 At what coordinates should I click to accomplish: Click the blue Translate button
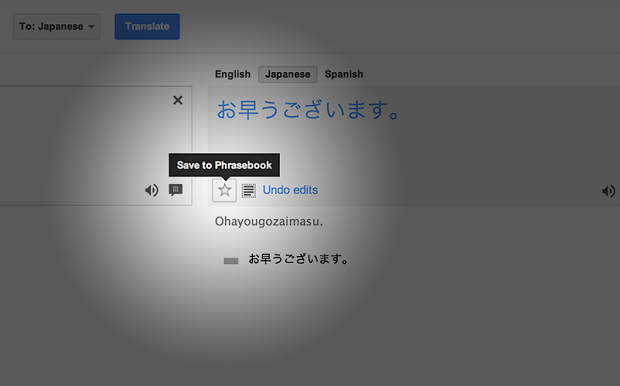147,26
